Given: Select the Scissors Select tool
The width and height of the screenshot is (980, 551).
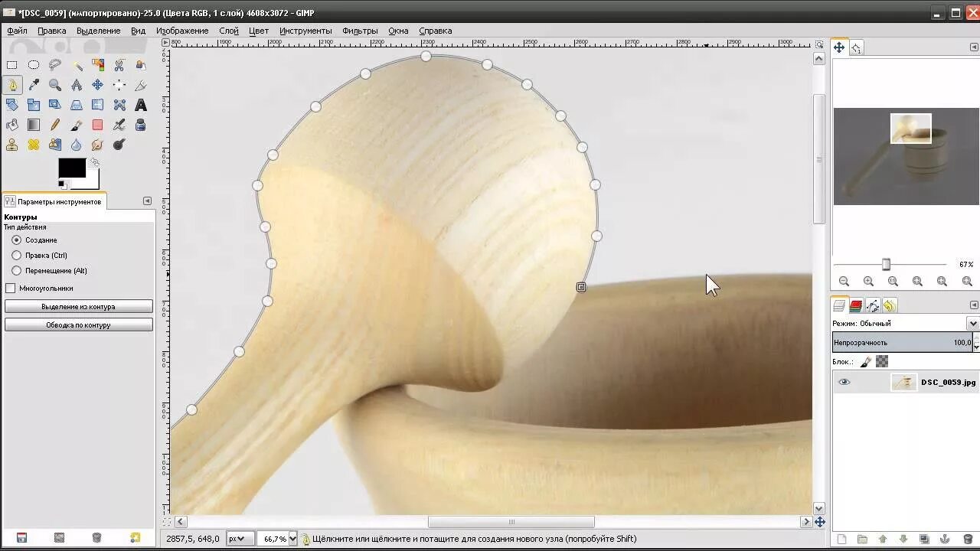Looking at the screenshot, I should (x=119, y=65).
